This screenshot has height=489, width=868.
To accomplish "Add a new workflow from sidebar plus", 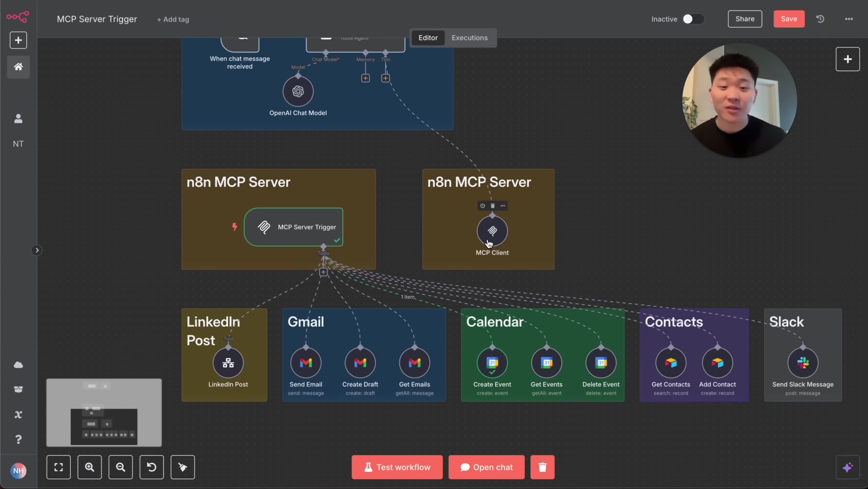I will pos(18,40).
